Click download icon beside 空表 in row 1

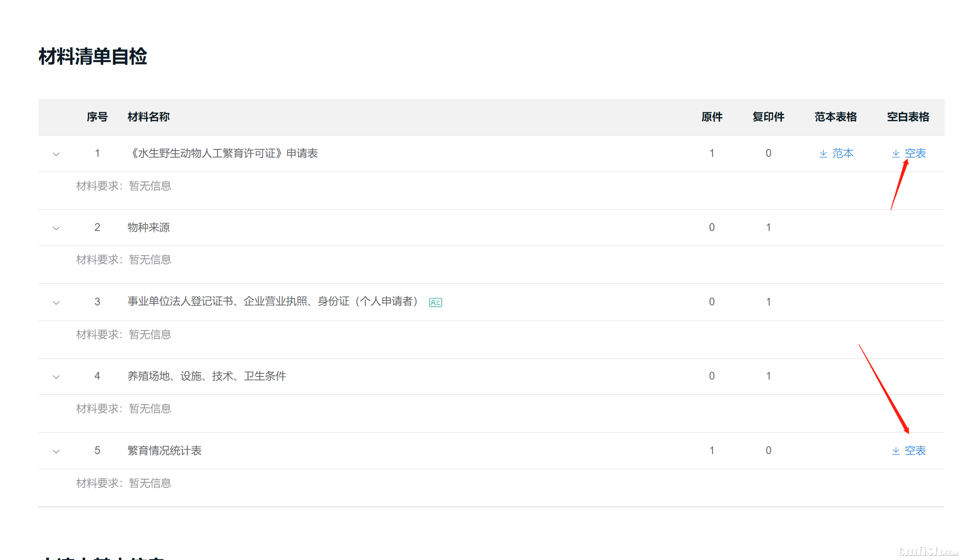point(895,154)
